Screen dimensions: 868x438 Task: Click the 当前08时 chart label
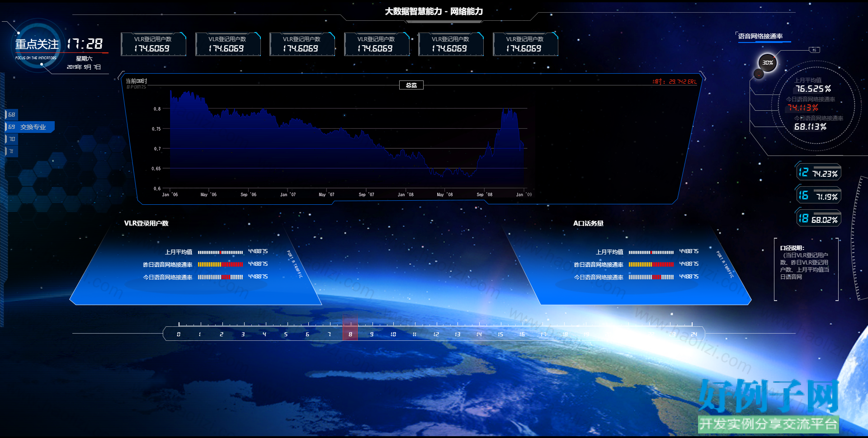(x=137, y=81)
